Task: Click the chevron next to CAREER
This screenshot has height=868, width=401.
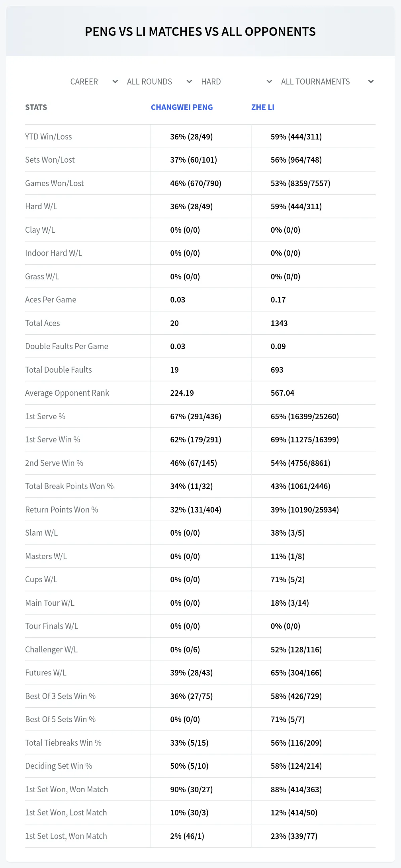Action: (x=115, y=82)
